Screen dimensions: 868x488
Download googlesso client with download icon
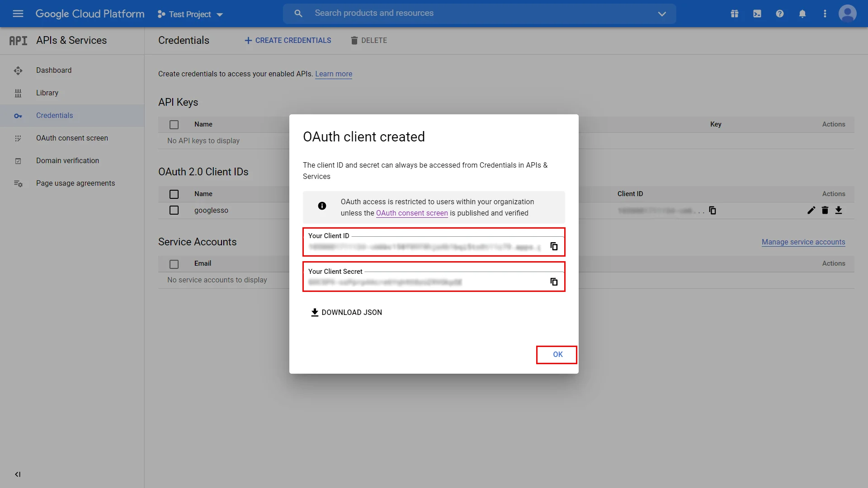[x=839, y=211]
